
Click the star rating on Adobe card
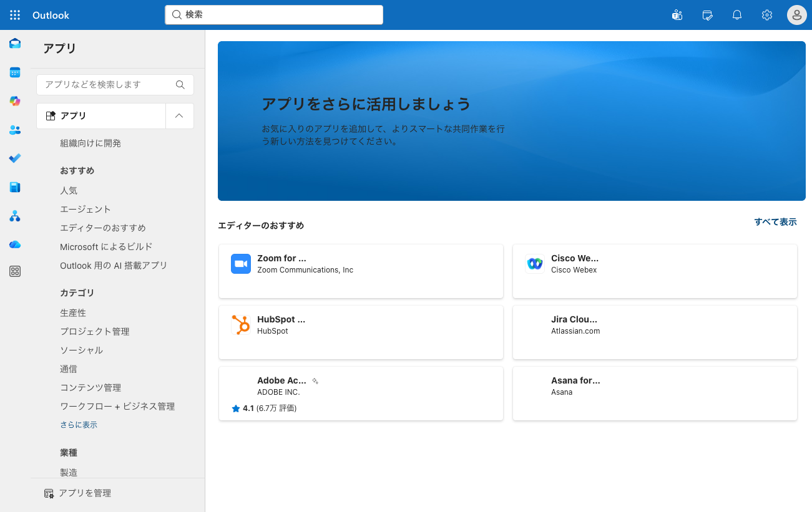[236, 408]
